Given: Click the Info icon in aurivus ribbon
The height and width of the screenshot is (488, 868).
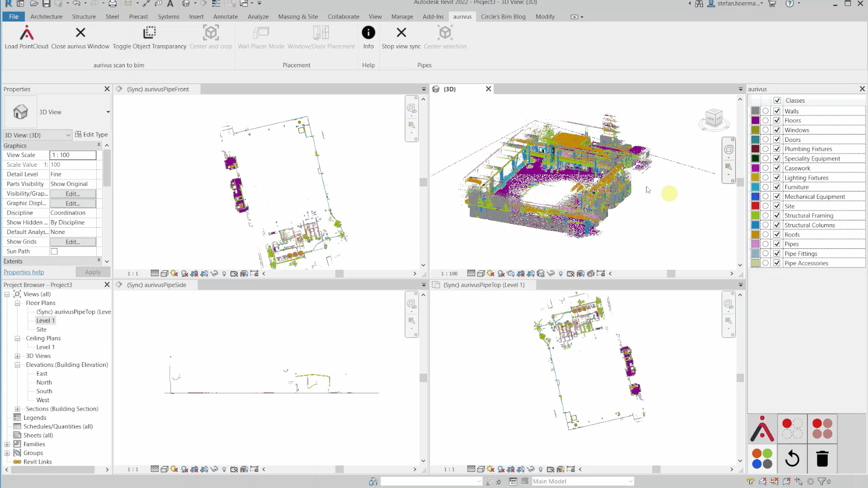Looking at the screenshot, I should tap(368, 33).
